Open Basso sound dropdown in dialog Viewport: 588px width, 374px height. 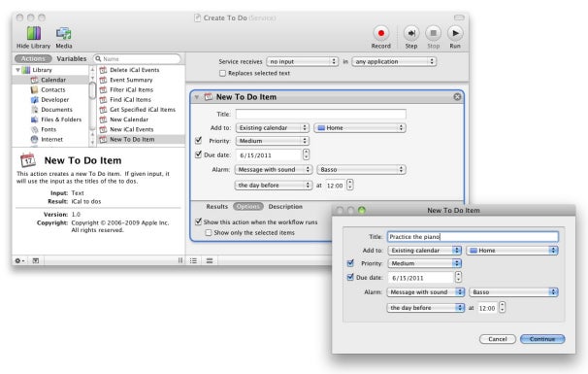[513, 292]
